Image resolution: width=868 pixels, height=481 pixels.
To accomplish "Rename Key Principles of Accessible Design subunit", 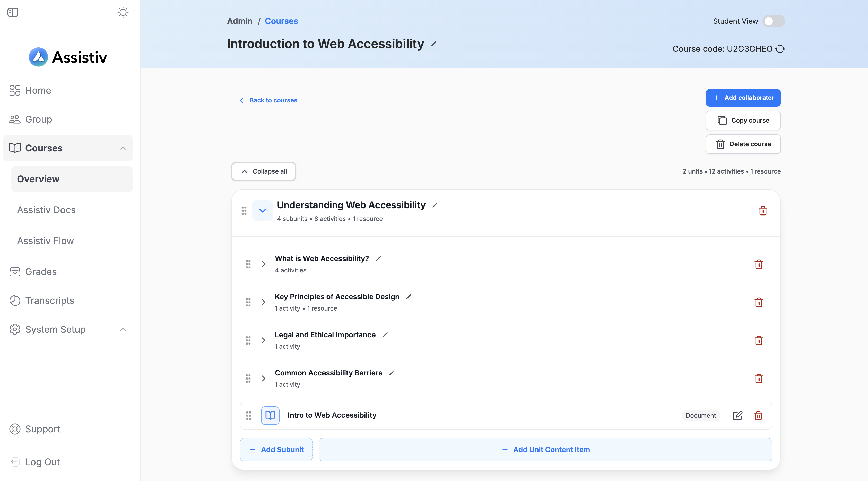I will click(x=409, y=297).
